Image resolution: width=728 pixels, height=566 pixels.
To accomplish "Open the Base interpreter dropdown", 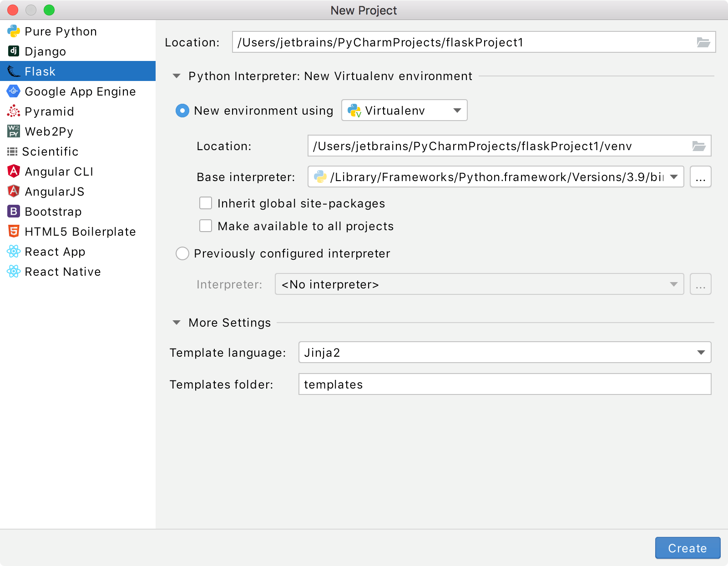I will click(x=673, y=177).
